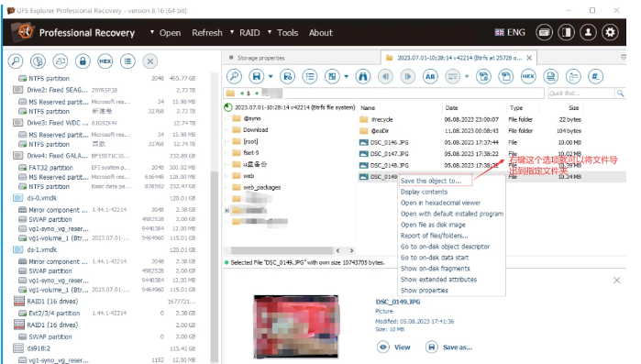Click the save selection icon next to save dropdown

point(288,76)
